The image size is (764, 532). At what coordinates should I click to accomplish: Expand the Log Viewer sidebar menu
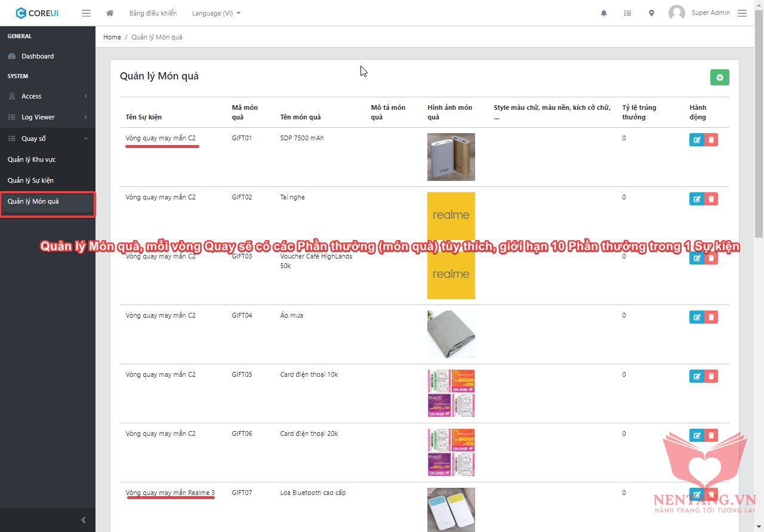tap(48, 117)
